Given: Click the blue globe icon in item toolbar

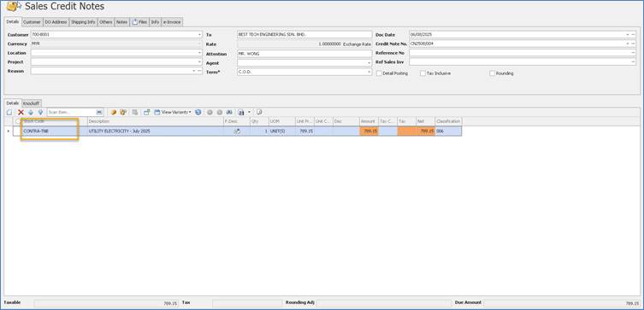Looking at the screenshot, I should (198, 112).
